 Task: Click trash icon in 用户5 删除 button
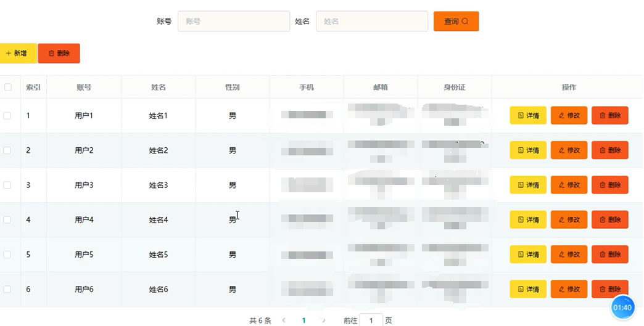coord(603,255)
